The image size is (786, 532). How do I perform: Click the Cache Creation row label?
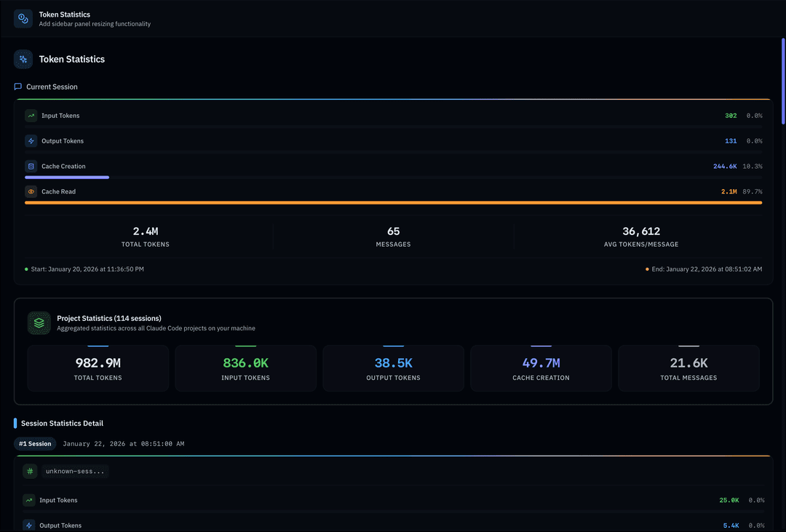63,167
